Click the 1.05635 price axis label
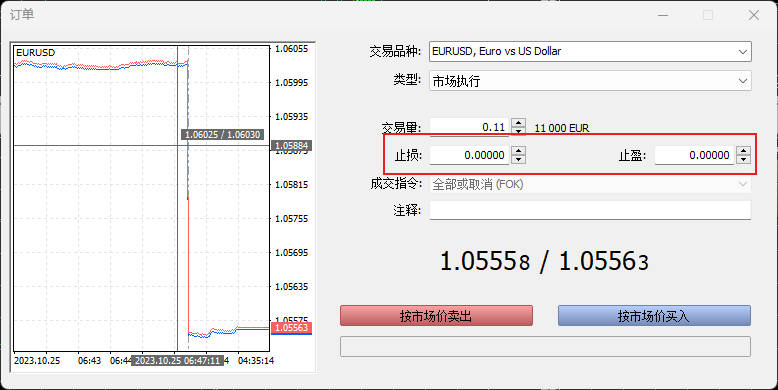 292,287
